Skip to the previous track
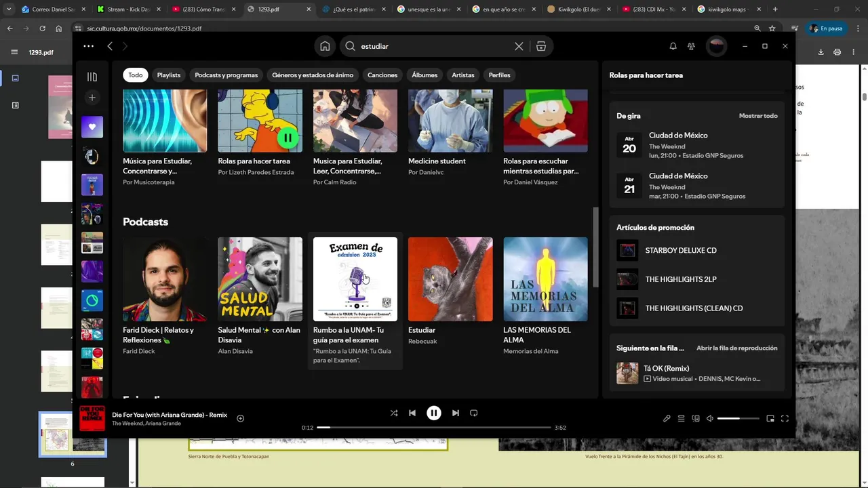This screenshot has height=488, width=868. tap(412, 413)
